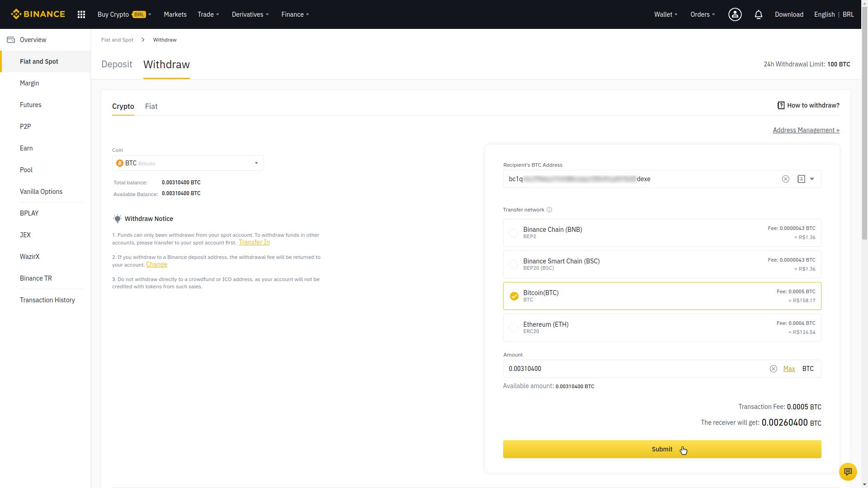This screenshot has height=488, width=868.
Task: Click the Binance logo home icon
Action: [38, 14]
